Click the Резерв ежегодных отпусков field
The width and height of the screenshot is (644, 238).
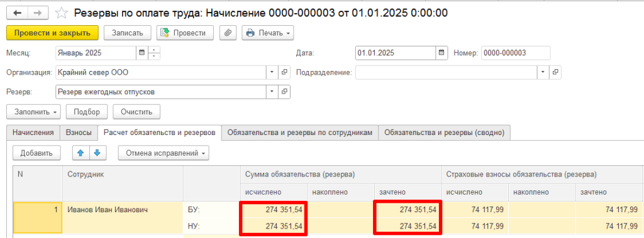pyautogui.click(x=161, y=92)
